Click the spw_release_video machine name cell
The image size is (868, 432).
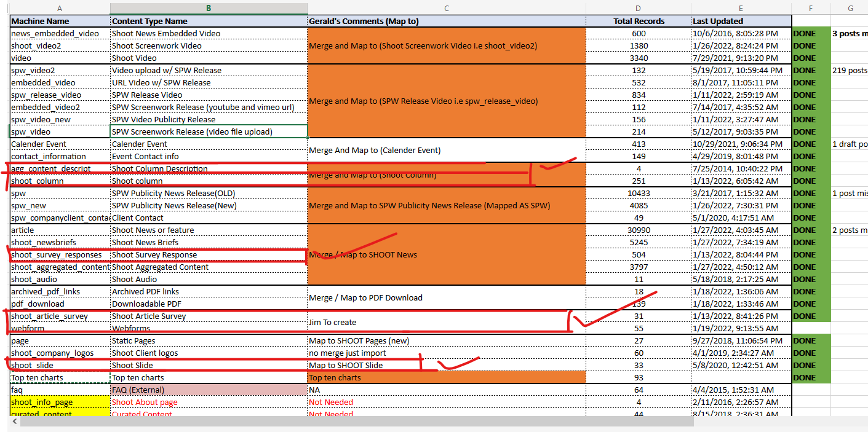60,95
